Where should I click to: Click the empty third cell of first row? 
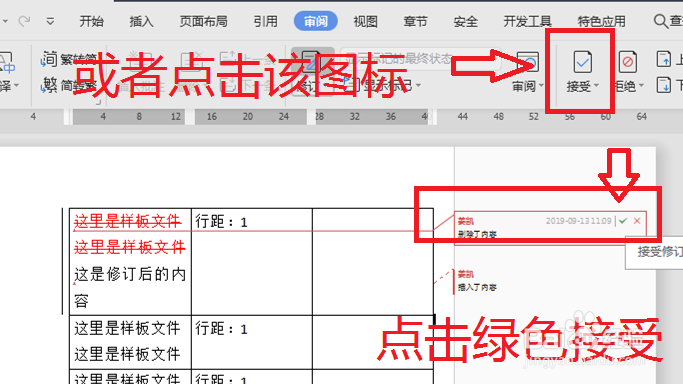(x=373, y=262)
